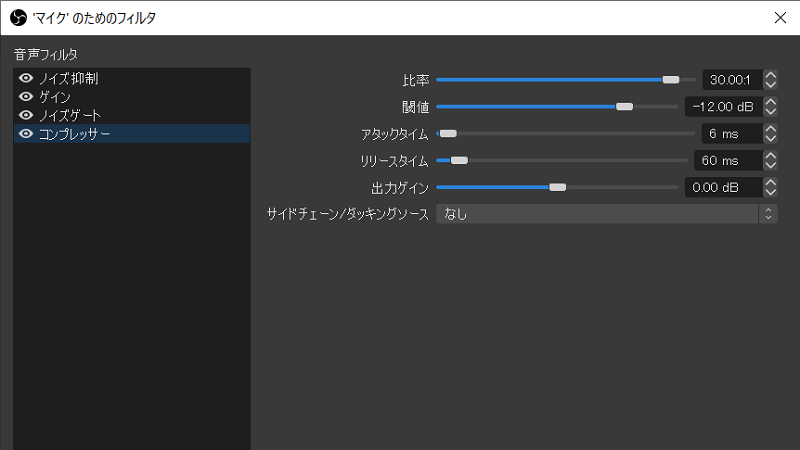Close the マイク filter window
The height and width of the screenshot is (450, 800).
point(780,18)
